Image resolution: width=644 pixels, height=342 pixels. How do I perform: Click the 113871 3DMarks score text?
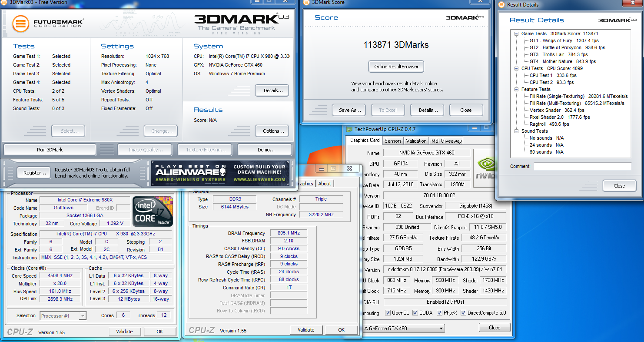(396, 45)
